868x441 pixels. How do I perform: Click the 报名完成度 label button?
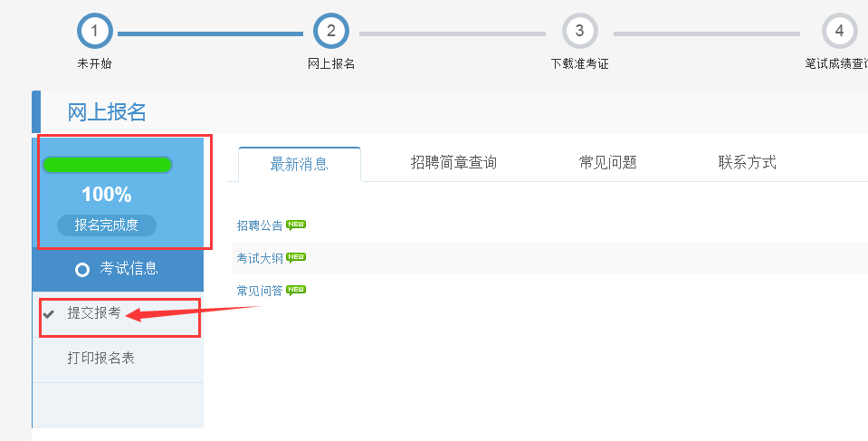pyautogui.click(x=107, y=225)
